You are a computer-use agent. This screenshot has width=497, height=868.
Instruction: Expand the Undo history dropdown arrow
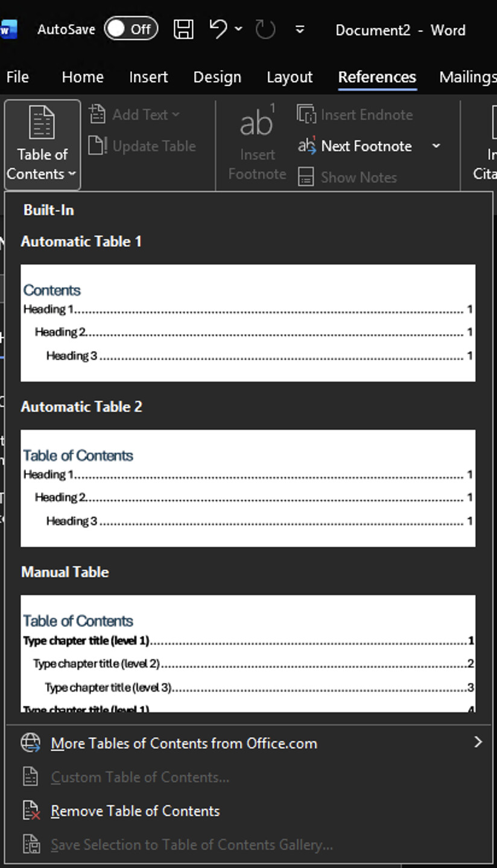(x=238, y=29)
